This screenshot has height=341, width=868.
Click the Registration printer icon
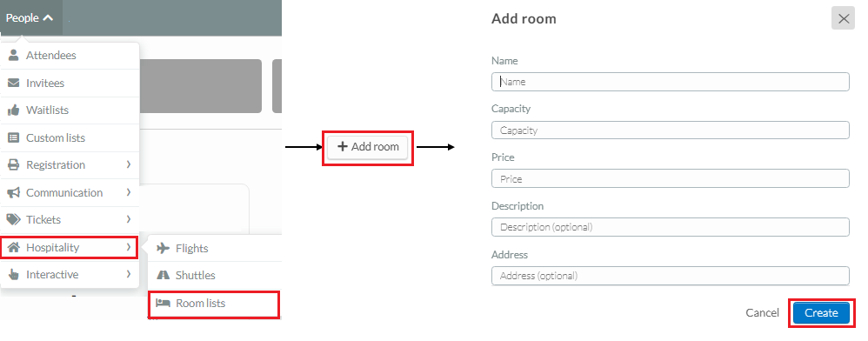[x=13, y=165]
